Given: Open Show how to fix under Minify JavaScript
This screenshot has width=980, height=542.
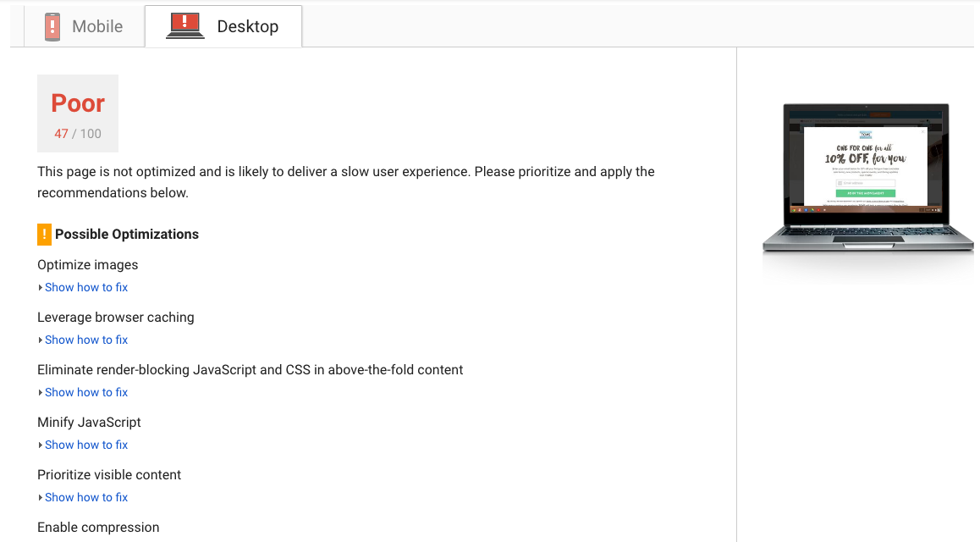Looking at the screenshot, I should [86, 445].
